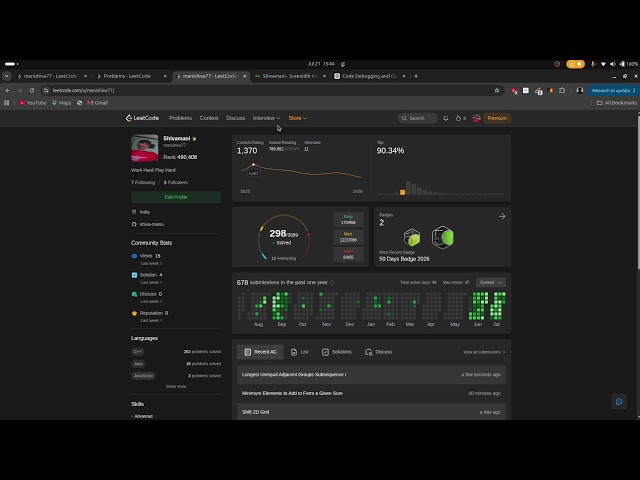This screenshot has width=640, height=480.
Task: Open the 50 Days Badge 2026 icon
Action: point(442,237)
